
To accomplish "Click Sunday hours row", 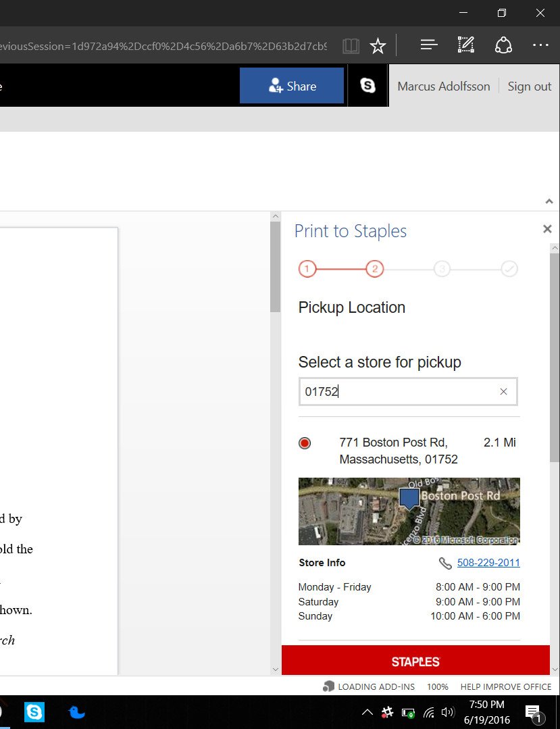I will pos(409,616).
